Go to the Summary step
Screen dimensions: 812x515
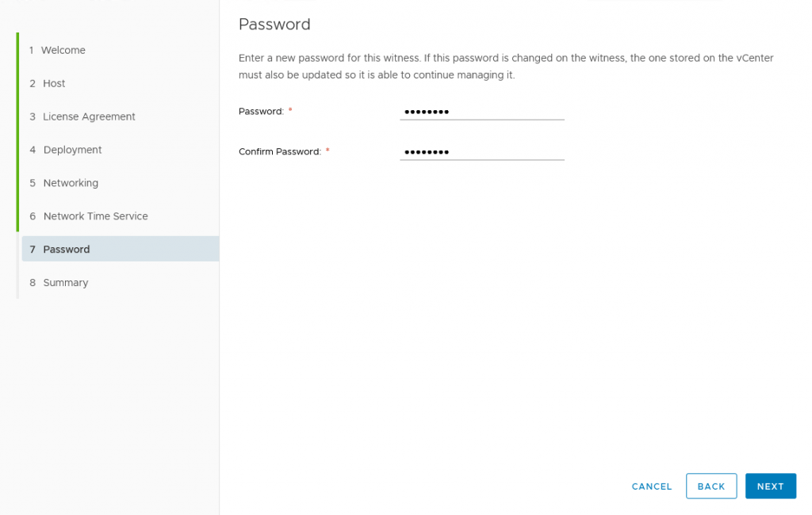click(65, 283)
